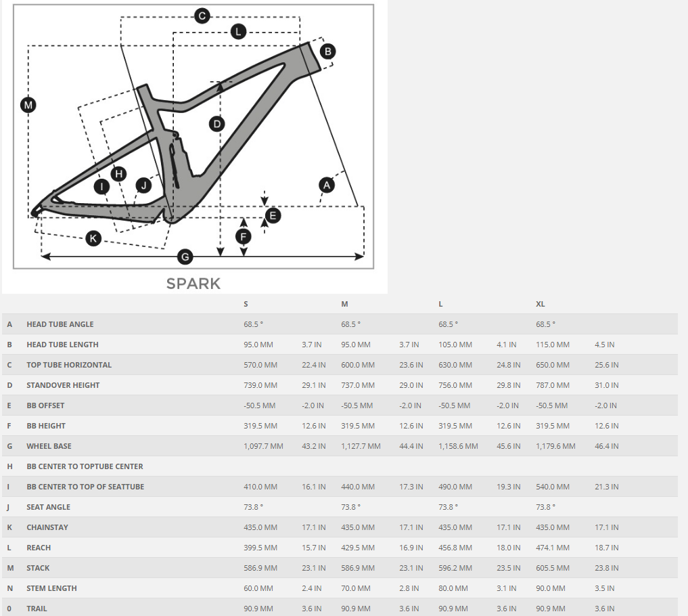Click the STACK row label
Viewport: 688px width, 616px height.
tap(38, 568)
